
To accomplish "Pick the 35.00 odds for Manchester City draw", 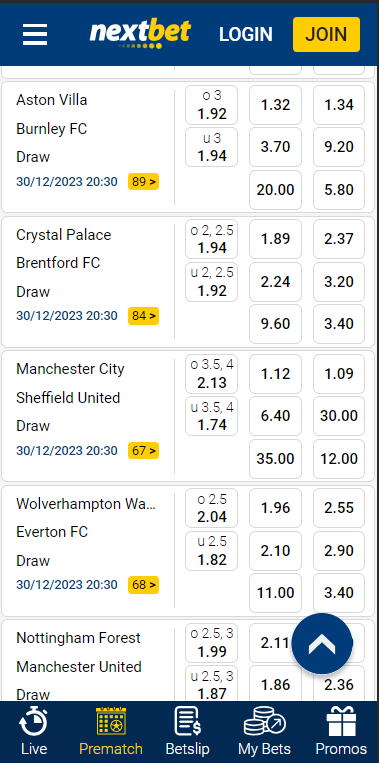I will (275, 459).
